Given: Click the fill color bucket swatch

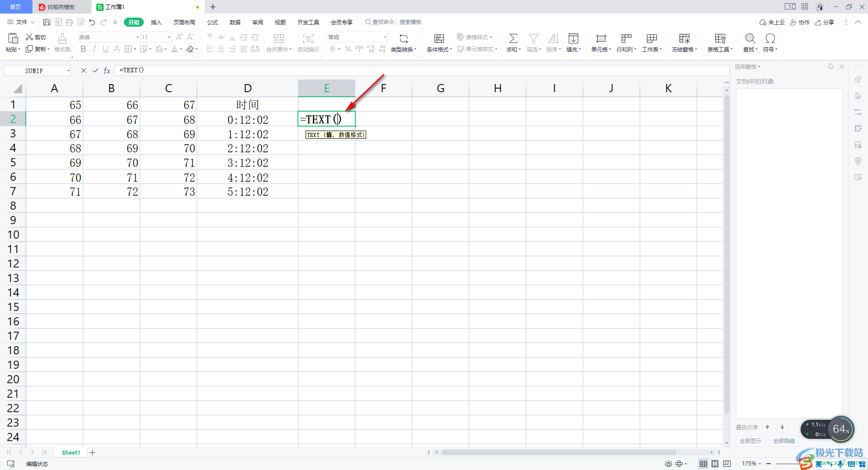Looking at the screenshot, I should 159,49.
